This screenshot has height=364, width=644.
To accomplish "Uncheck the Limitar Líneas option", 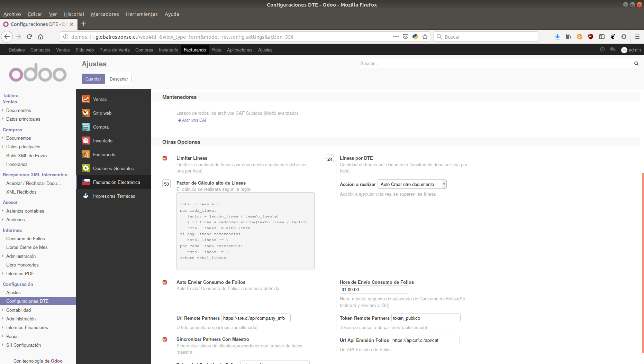I will coord(165,158).
